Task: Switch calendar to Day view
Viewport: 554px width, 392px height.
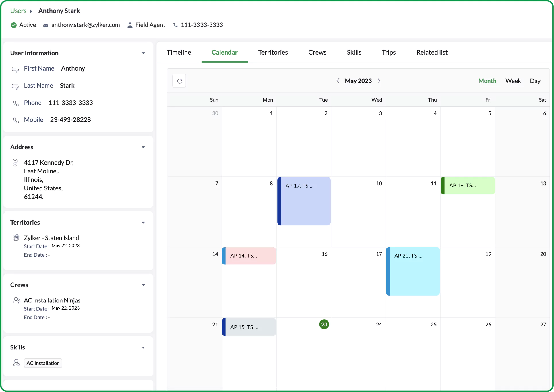Action: point(535,81)
